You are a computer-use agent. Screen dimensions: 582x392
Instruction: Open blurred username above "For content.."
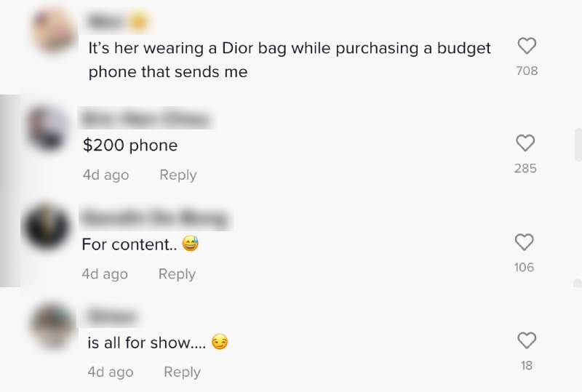click(155, 219)
